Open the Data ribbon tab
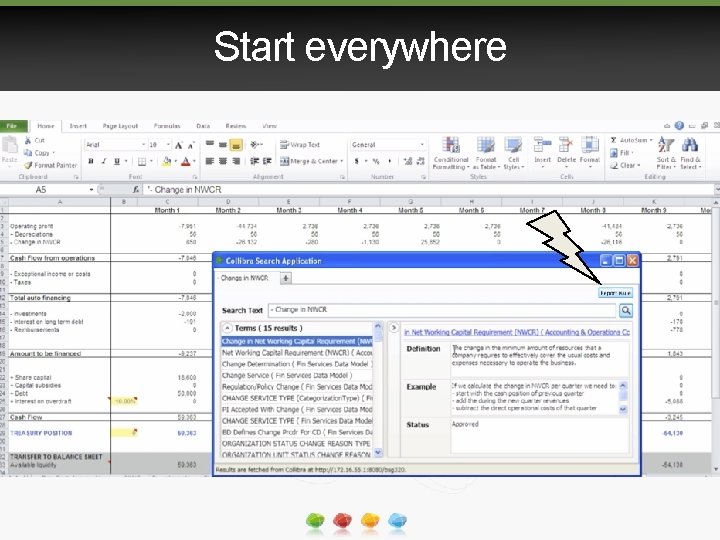 pyautogui.click(x=203, y=126)
